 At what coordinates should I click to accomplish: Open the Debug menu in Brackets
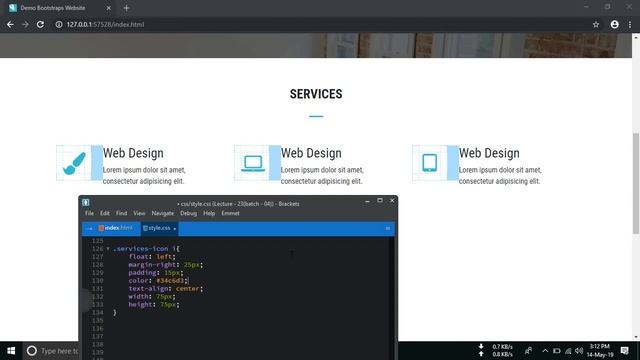(188, 213)
